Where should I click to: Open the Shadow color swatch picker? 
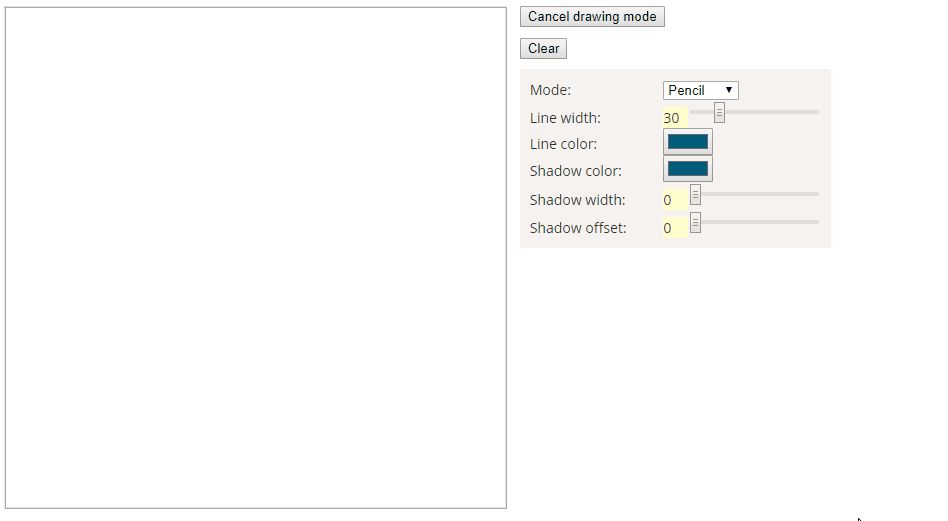tap(688, 169)
